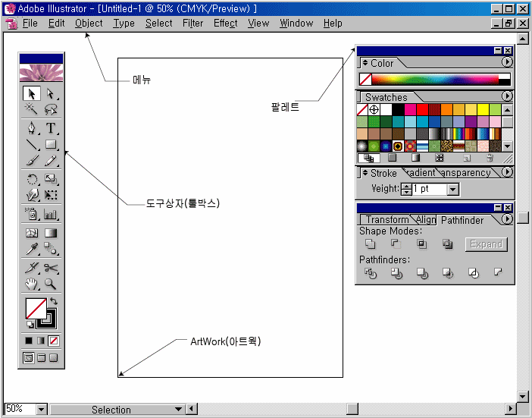This screenshot has height=418, width=532.
Task: Select the Gradient tool
Action: (x=51, y=233)
